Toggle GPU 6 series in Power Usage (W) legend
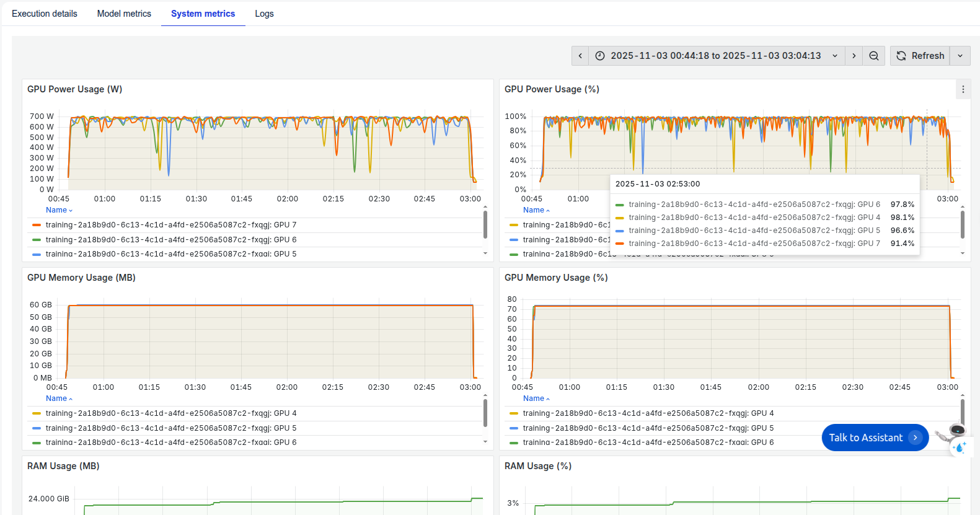The image size is (980, 515). (x=171, y=240)
